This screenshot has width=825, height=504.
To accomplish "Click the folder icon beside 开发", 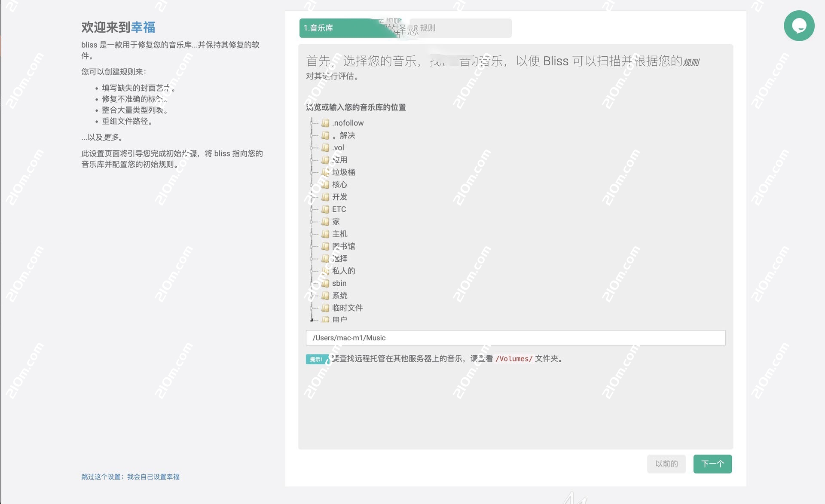I will point(325,197).
